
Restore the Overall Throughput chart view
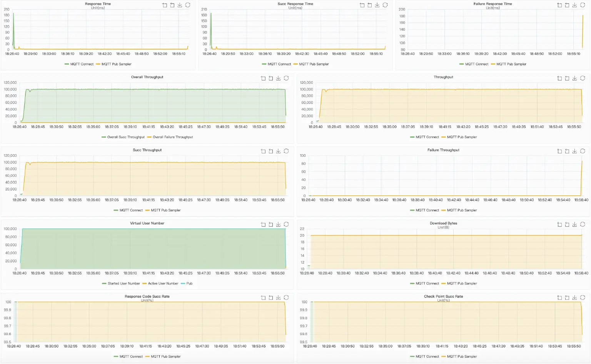(x=270, y=78)
